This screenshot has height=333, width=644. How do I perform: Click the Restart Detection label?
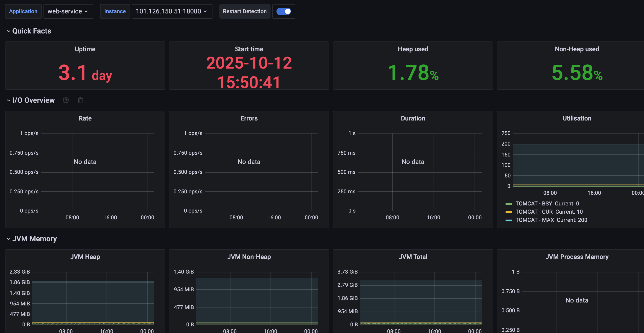click(x=245, y=11)
